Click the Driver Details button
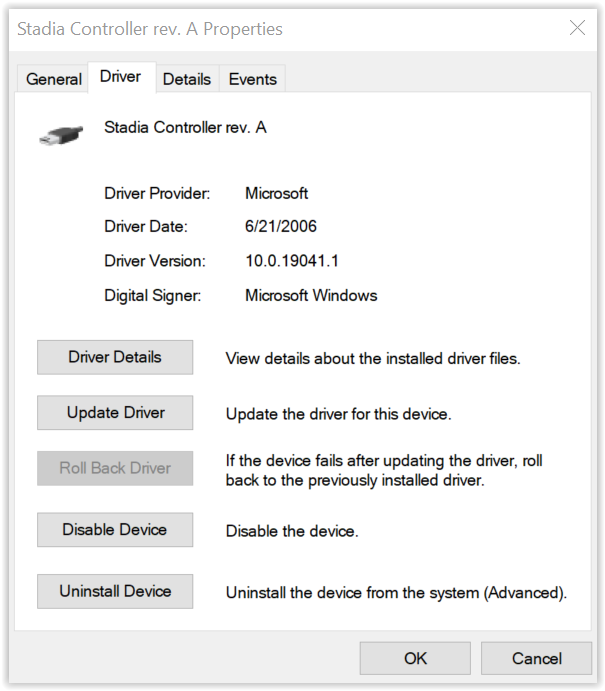The height and width of the screenshot is (691, 605). (115, 357)
